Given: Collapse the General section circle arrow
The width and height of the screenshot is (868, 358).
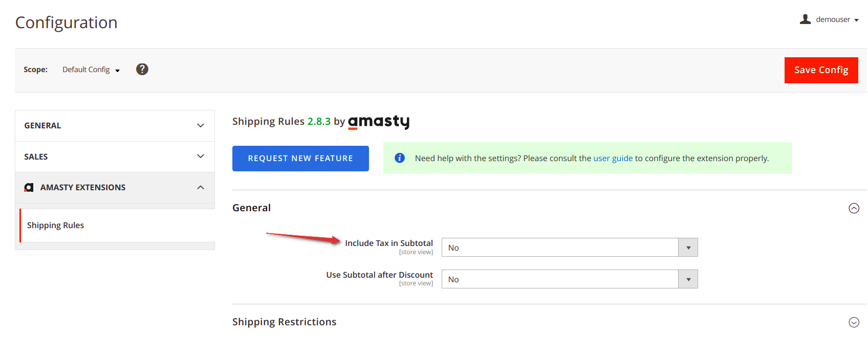Looking at the screenshot, I should tap(854, 208).
